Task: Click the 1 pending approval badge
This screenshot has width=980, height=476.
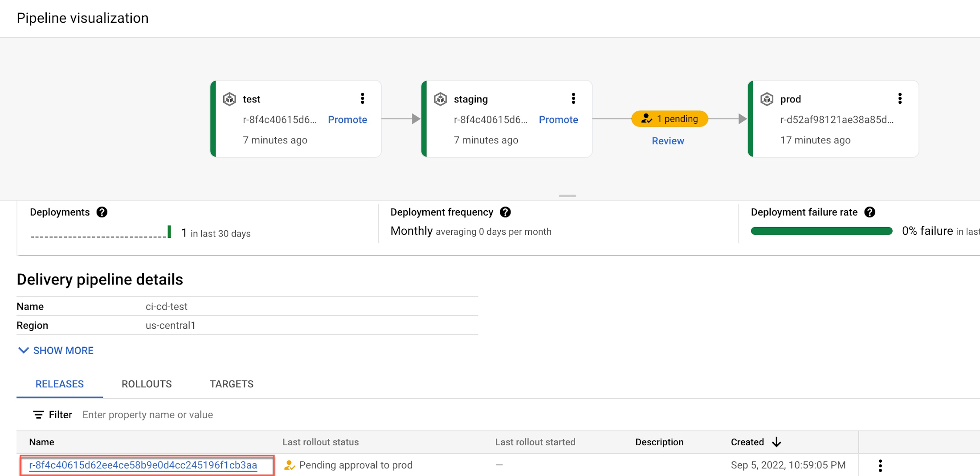Action: pyautogui.click(x=670, y=119)
